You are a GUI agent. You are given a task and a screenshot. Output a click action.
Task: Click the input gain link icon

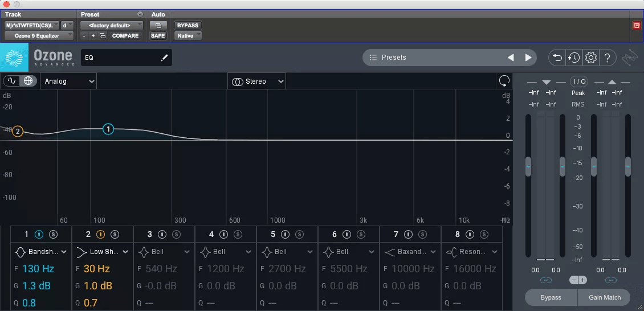coord(546,280)
